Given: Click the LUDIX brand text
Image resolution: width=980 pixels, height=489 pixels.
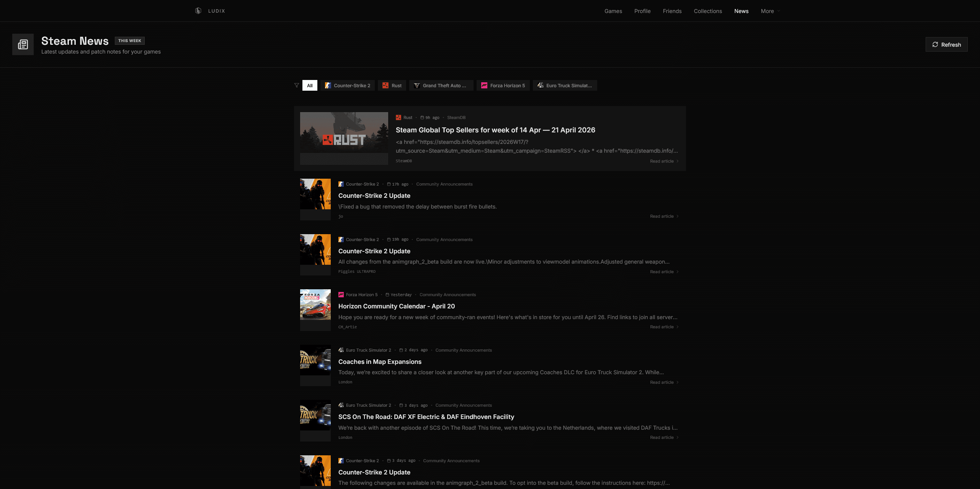Looking at the screenshot, I should [217, 11].
